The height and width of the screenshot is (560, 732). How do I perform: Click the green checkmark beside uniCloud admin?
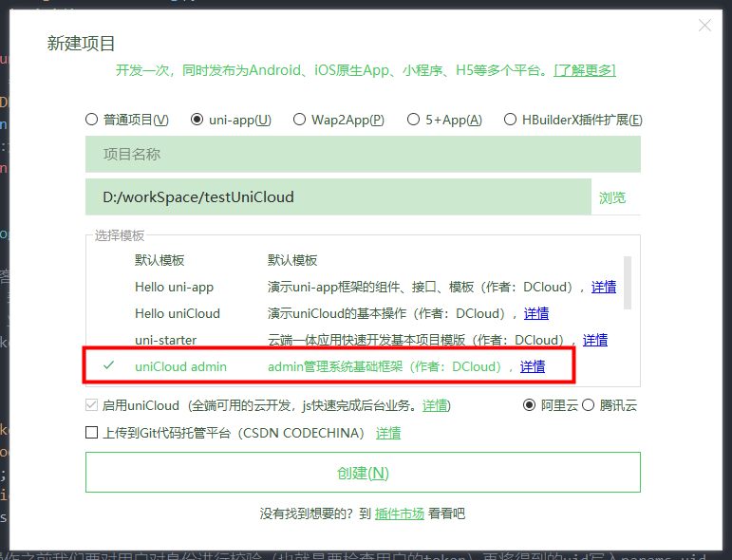click(108, 365)
